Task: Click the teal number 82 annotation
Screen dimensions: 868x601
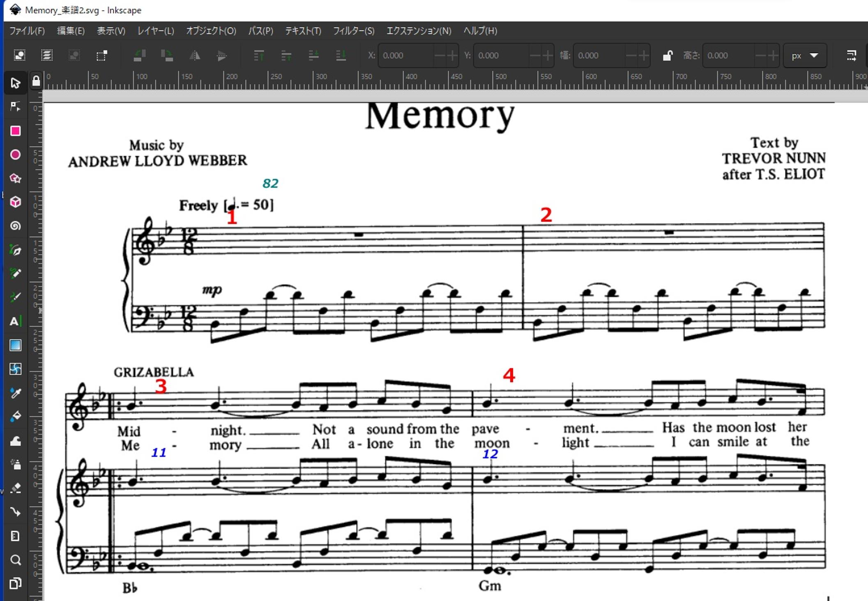Action: pyautogui.click(x=270, y=184)
